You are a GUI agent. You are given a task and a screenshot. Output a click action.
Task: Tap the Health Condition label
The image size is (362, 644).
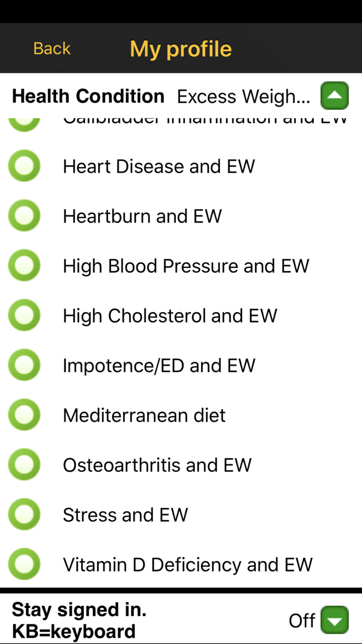point(88,96)
